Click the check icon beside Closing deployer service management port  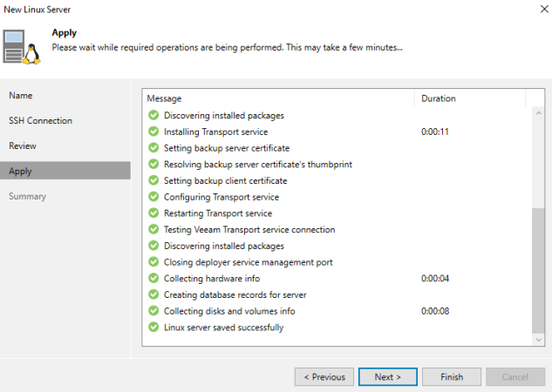(x=153, y=262)
